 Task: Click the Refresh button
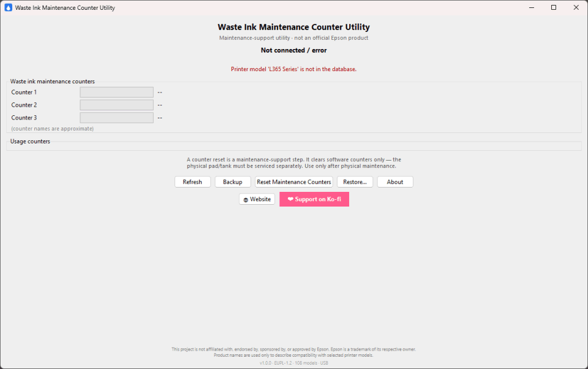pos(192,181)
